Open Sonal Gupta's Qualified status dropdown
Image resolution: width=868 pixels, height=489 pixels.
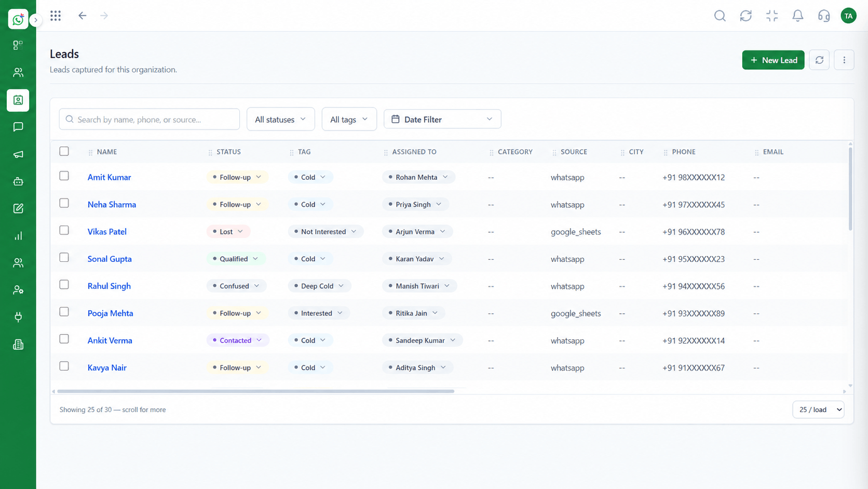236,259
